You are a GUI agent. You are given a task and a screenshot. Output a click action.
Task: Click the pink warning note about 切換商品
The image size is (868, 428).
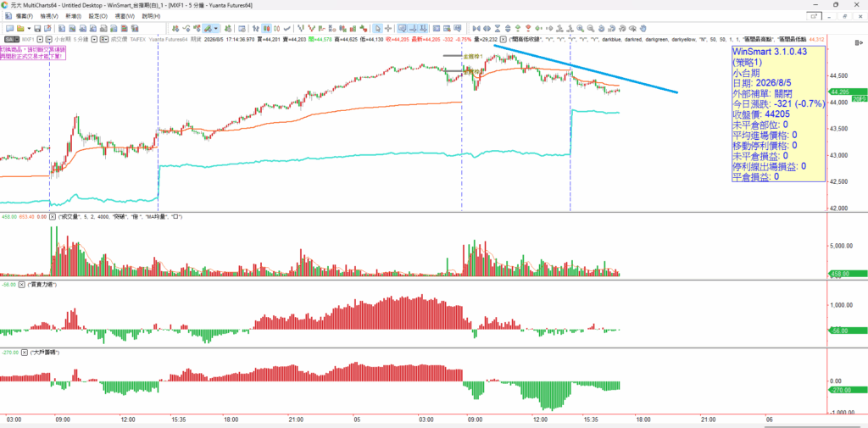(x=33, y=53)
